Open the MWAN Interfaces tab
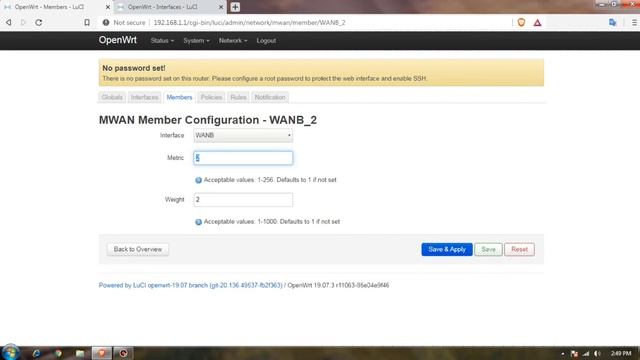The width and height of the screenshot is (640, 360). click(144, 97)
